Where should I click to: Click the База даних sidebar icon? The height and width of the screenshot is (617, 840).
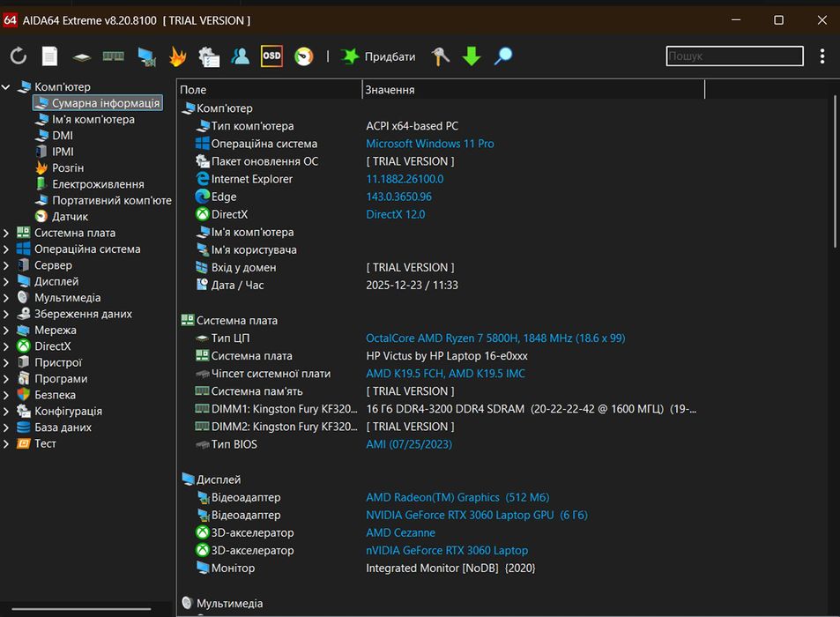(x=24, y=427)
